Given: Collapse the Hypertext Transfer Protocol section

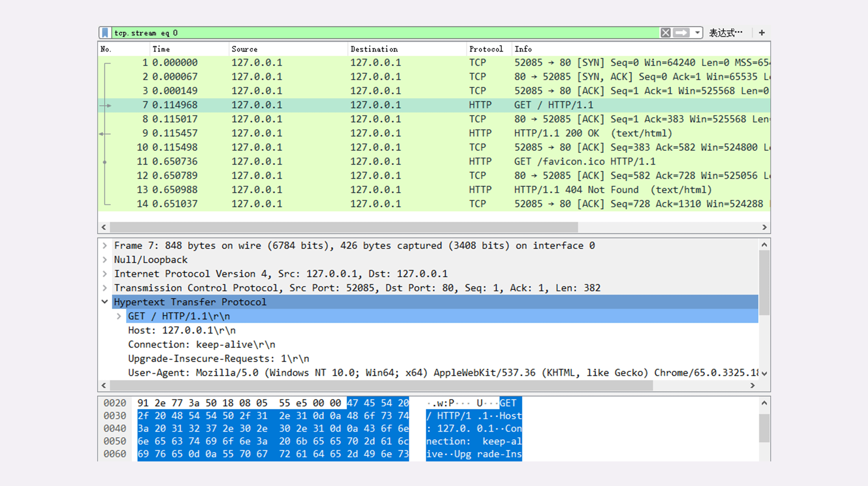Looking at the screenshot, I should (x=105, y=302).
